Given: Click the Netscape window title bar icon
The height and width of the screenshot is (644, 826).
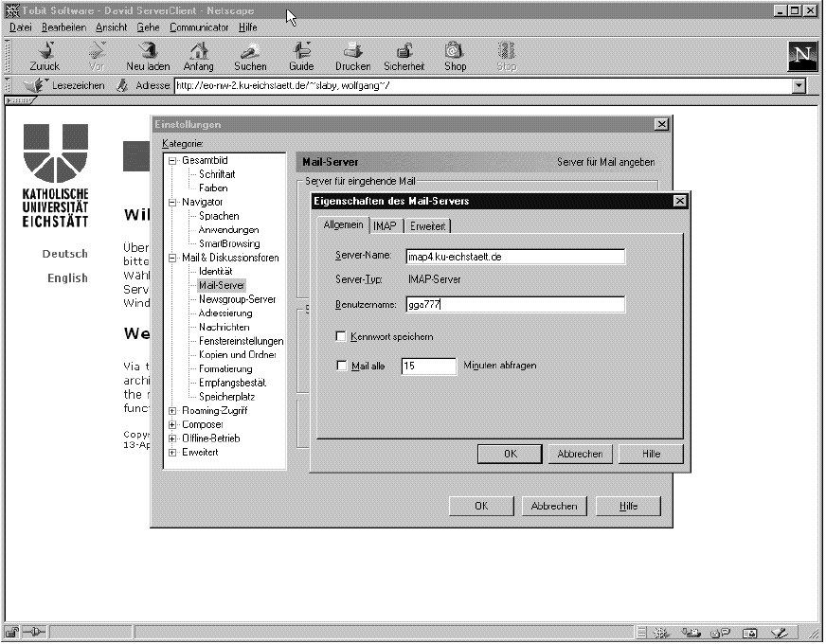Looking at the screenshot, I should 12,10.
